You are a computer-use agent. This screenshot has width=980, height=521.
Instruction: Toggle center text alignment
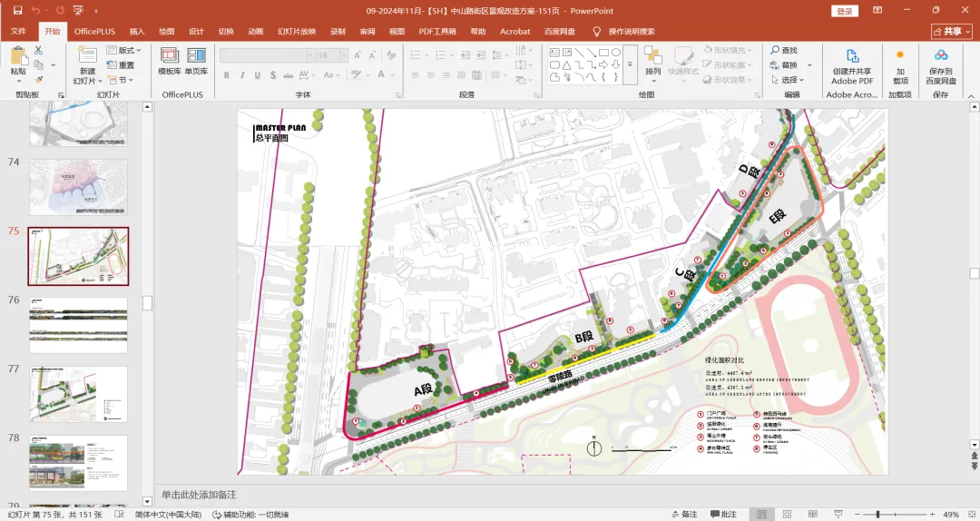pyautogui.click(x=431, y=75)
